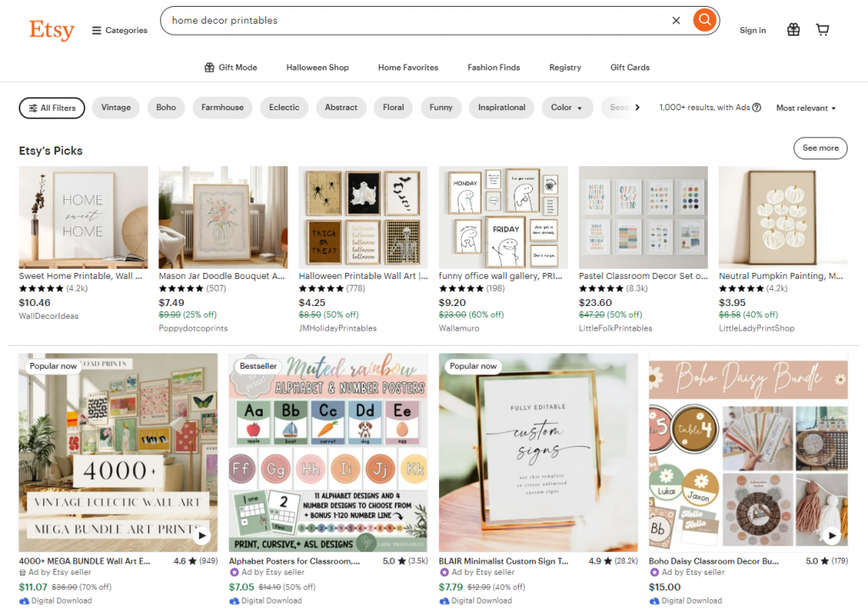Image resolution: width=868 pixels, height=612 pixels.
Task: Toggle the Boho filter chip
Action: click(165, 108)
